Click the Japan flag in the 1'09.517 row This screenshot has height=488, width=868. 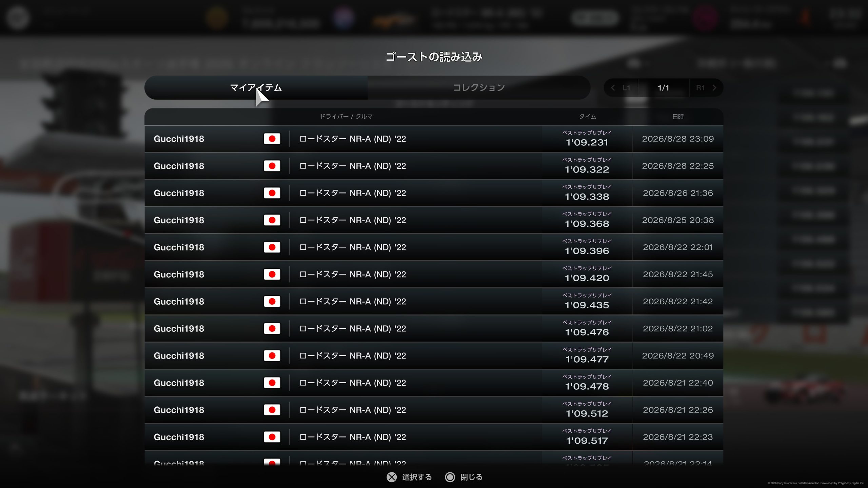coord(272,437)
